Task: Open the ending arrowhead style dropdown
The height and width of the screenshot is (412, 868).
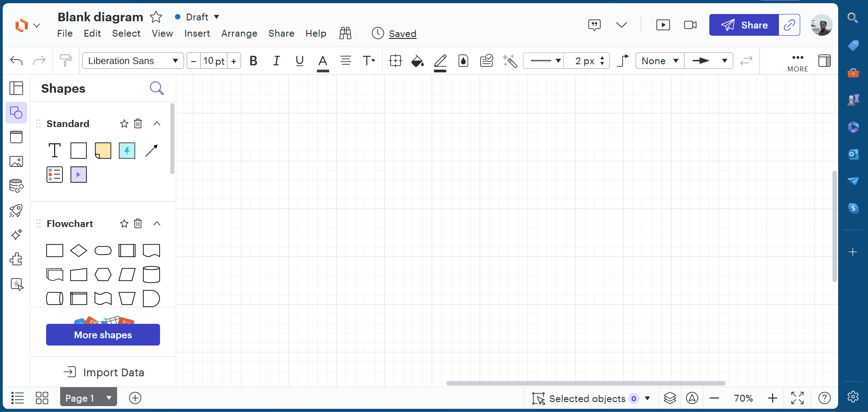Action: [x=708, y=60]
